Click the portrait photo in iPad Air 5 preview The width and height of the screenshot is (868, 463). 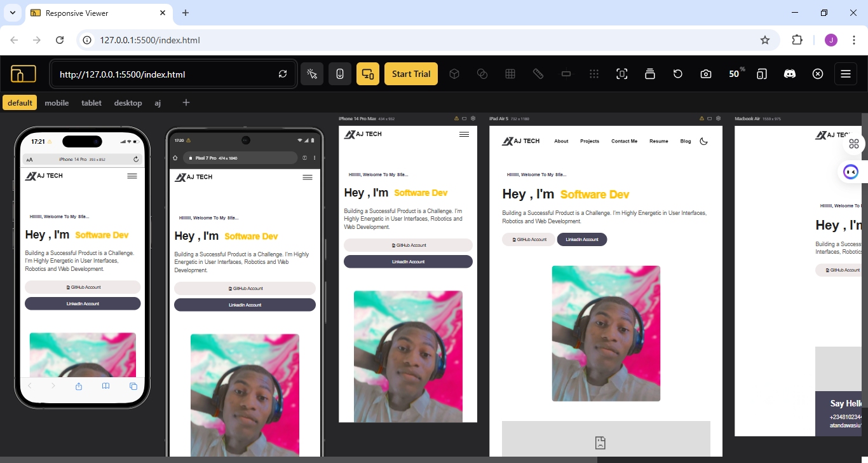coord(606,333)
